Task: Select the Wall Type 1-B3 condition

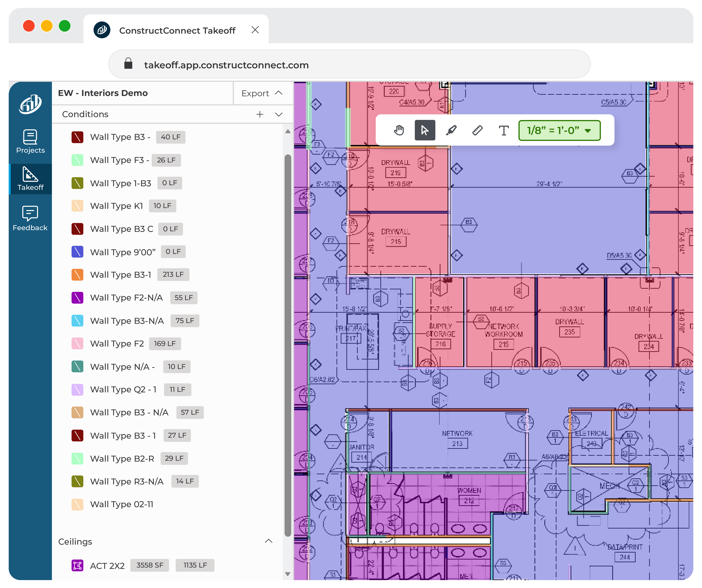Action: [121, 183]
